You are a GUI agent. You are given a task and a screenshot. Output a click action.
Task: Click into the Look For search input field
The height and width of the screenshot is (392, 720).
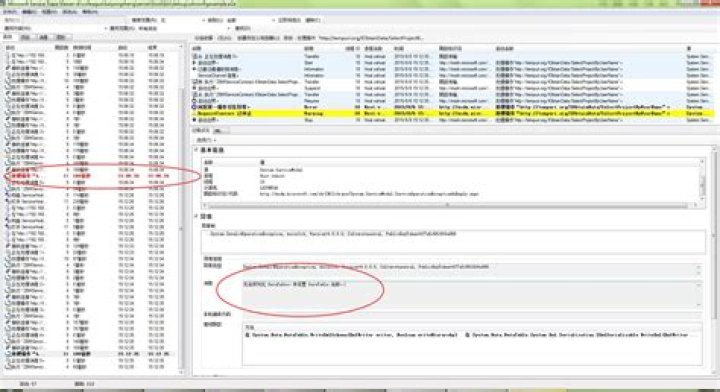pyautogui.click(x=73, y=20)
